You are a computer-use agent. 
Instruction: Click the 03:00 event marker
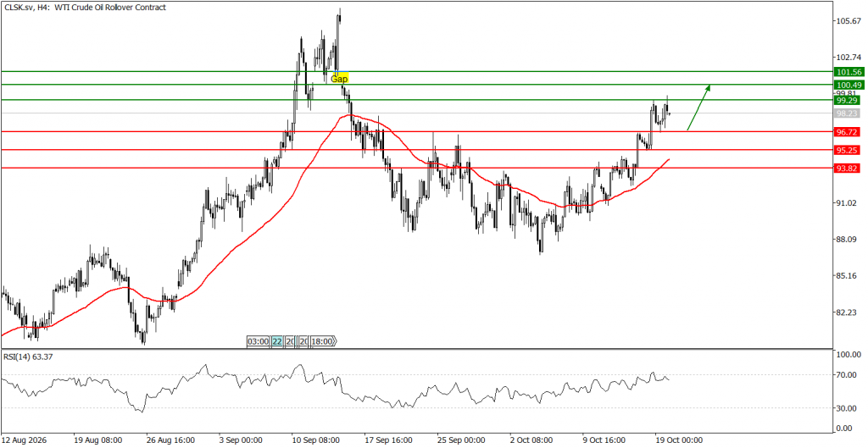[258, 341]
